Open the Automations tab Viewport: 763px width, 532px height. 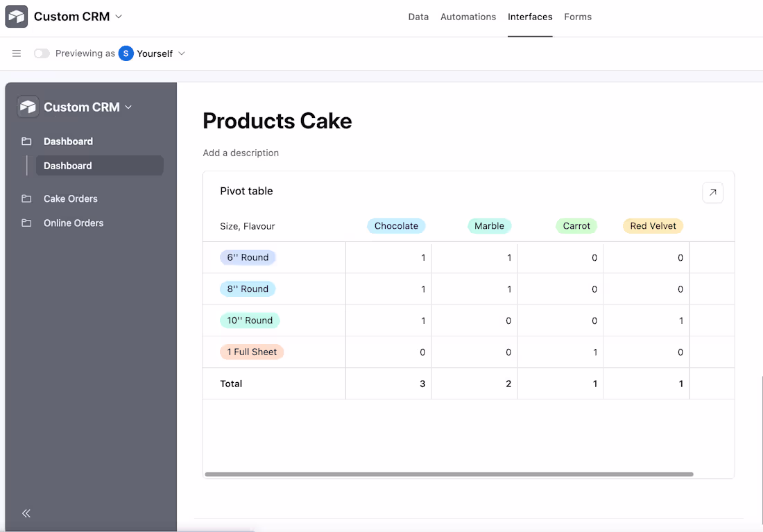(468, 17)
